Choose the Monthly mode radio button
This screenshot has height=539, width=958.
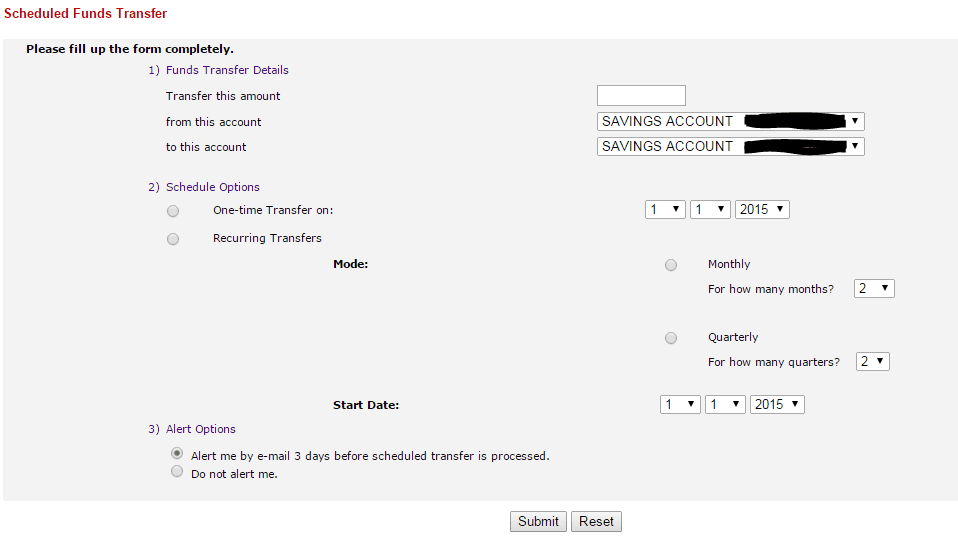pyautogui.click(x=671, y=265)
